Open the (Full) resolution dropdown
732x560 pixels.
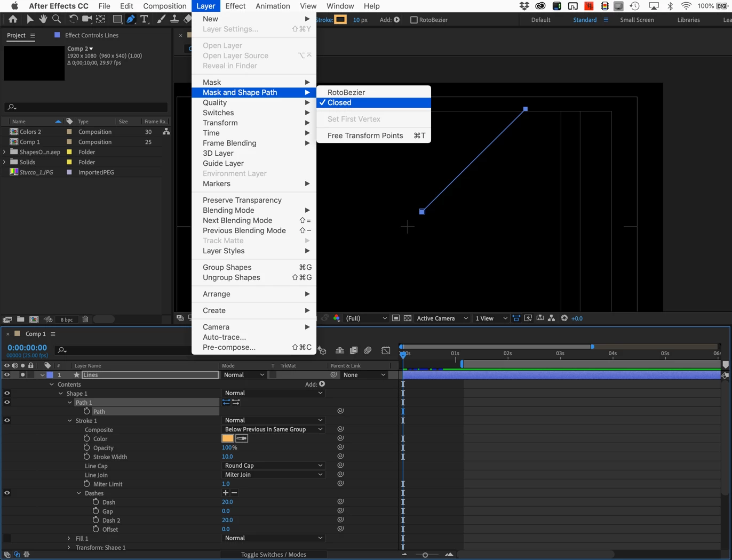click(366, 318)
